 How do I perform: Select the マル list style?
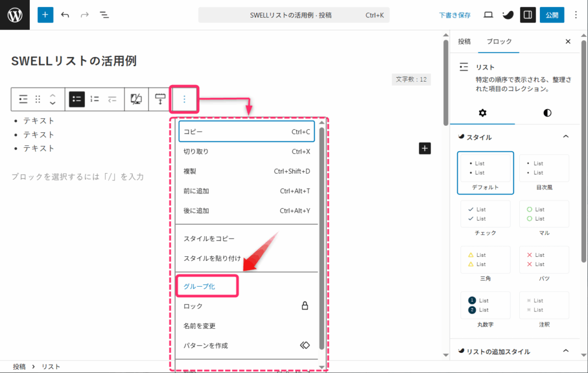(x=544, y=218)
